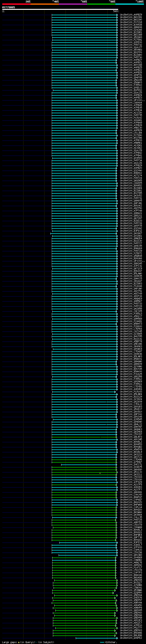Click the orange ~40% identity legend segment
The height and width of the screenshot is (644, 146).
coord(45,4)
